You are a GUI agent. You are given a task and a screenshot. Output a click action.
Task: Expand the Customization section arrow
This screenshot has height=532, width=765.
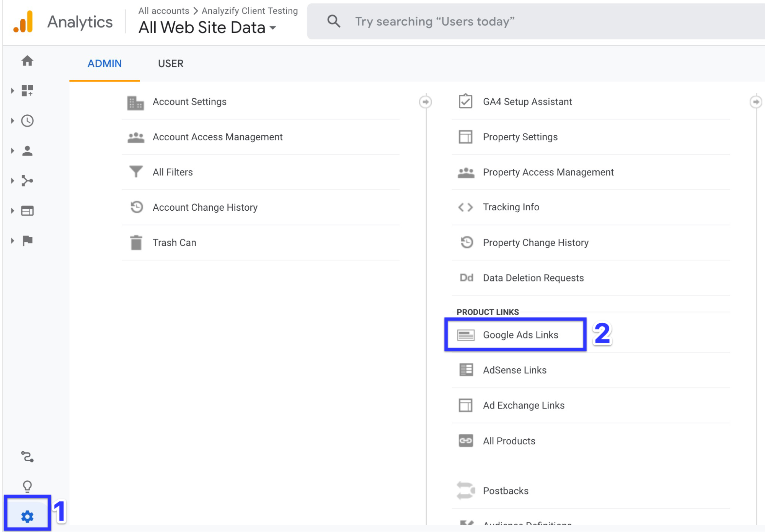(13, 91)
